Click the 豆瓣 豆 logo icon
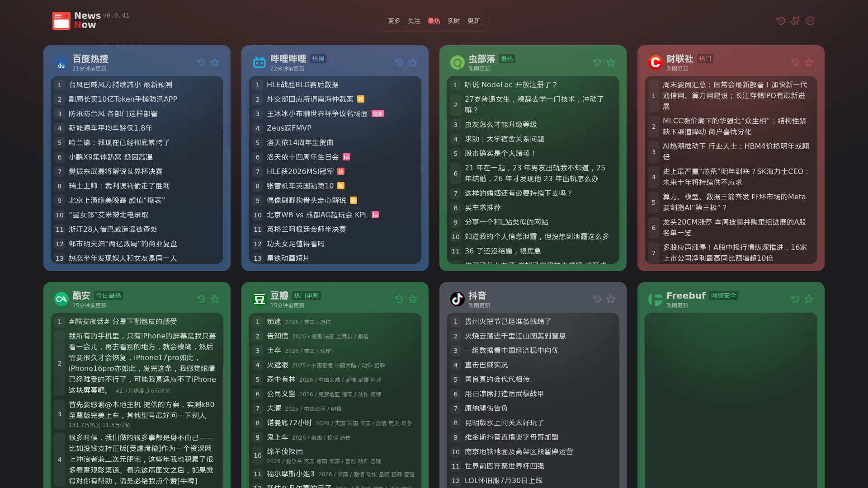Image resolution: width=868 pixels, height=488 pixels. pyautogui.click(x=259, y=299)
